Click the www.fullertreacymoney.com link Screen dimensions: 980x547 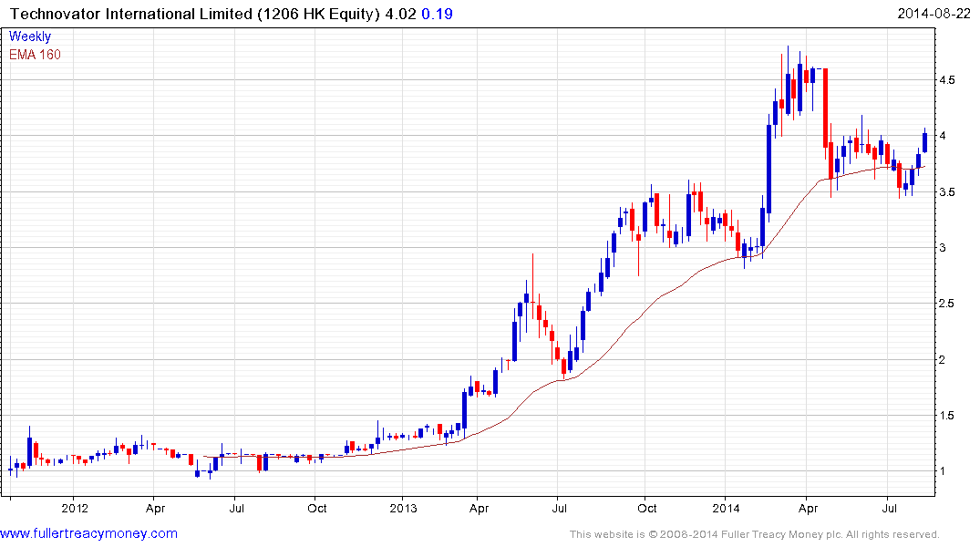[88, 533]
